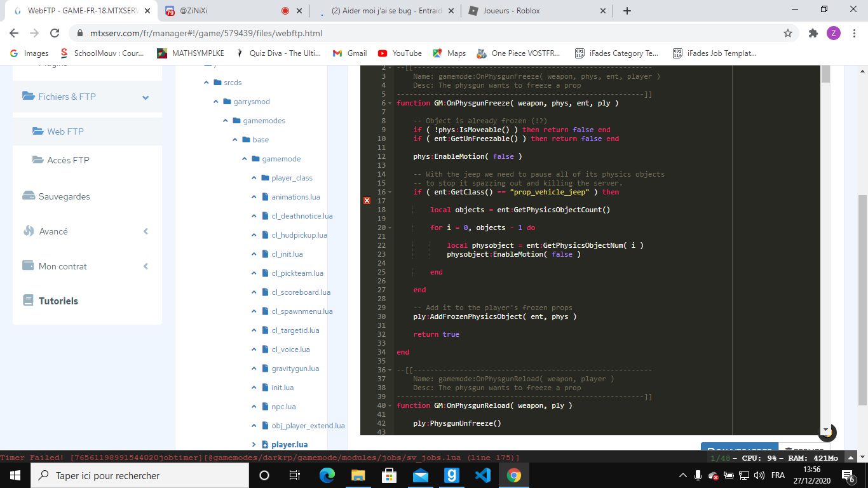Open a new browser tab

click(627, 11)
